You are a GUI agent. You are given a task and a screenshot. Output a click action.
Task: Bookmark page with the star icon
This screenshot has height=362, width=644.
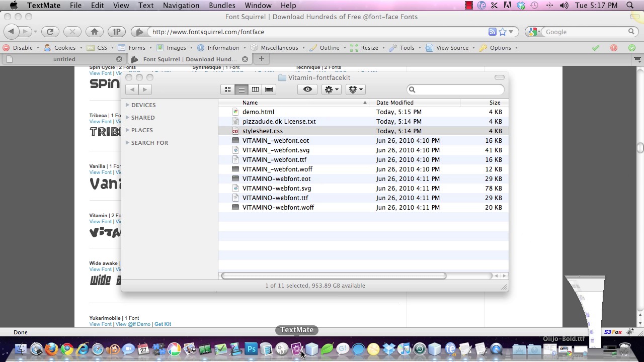pyautogui.click(x=503, y=32)
